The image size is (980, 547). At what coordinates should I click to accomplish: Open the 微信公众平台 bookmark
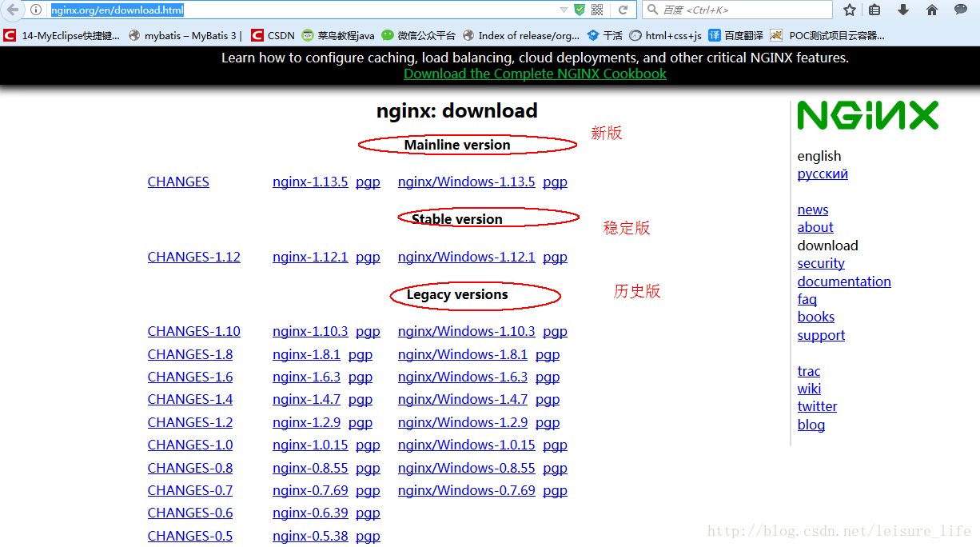tap(418, 35)
